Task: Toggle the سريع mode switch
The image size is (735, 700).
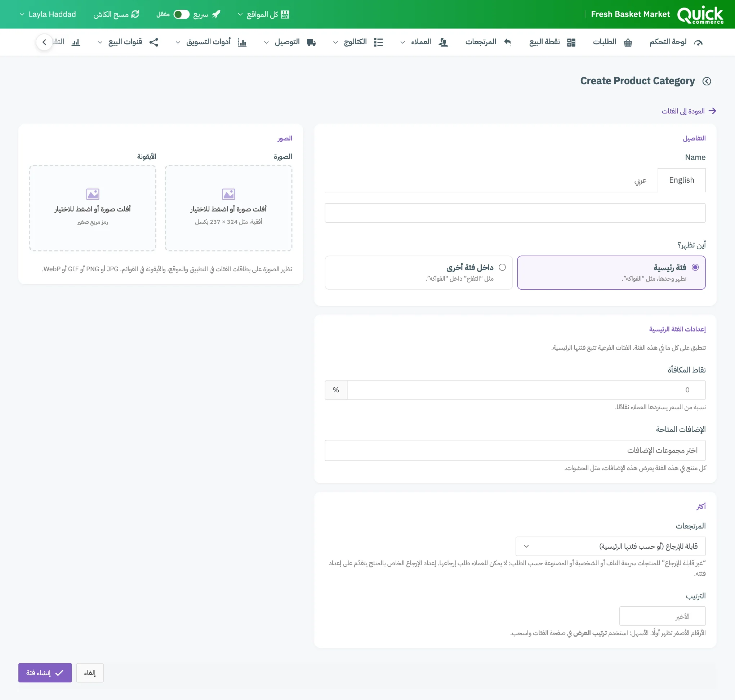Action: coord(181,14)
